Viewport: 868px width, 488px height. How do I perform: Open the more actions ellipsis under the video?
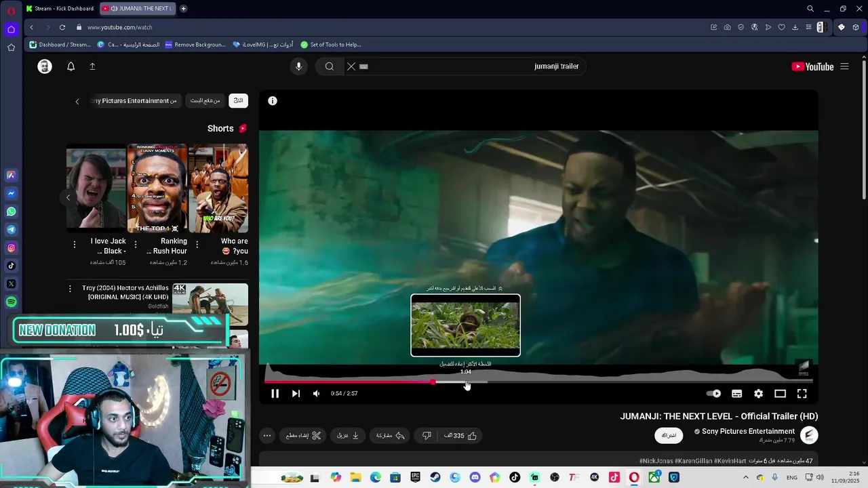[x=267, y=436]
